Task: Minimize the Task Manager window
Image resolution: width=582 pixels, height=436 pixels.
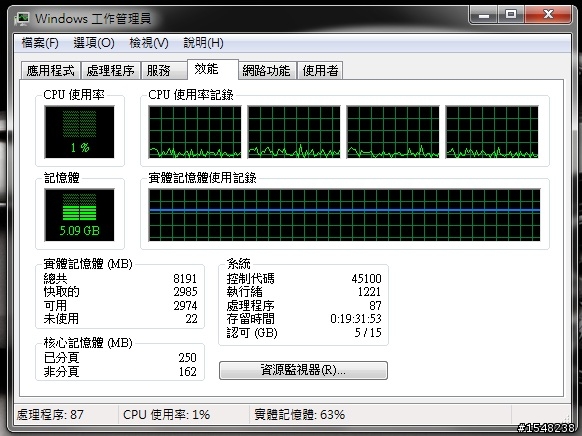Action: coord(484,15)
